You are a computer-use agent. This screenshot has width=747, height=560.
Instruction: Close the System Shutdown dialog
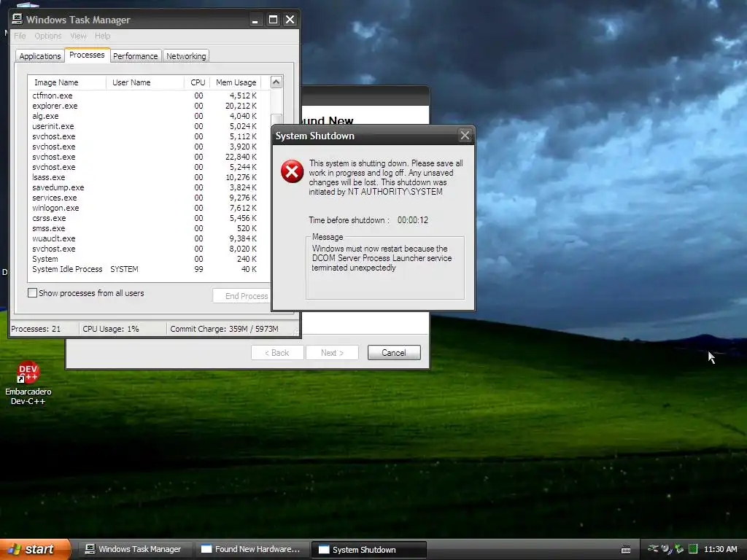coord(465,136)
